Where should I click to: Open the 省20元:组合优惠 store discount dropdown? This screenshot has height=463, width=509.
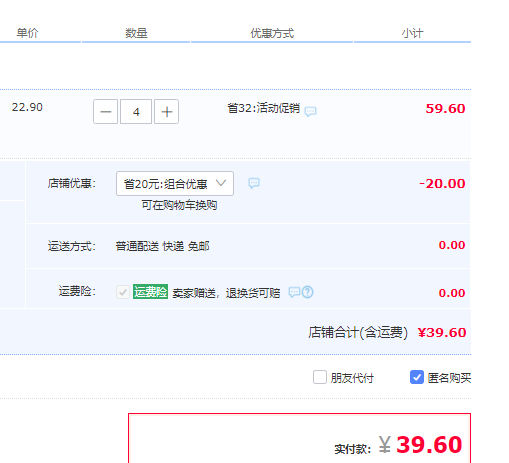pyautogui.click(x=175, y=184)
